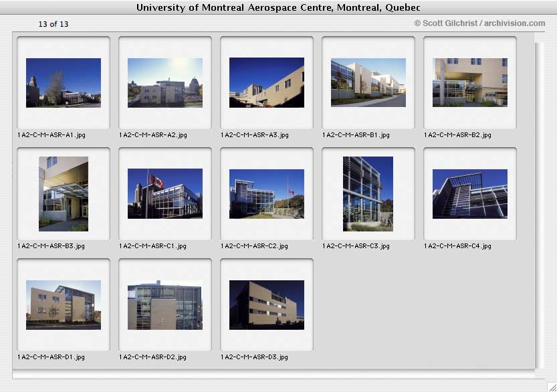Screen dimensions: 557x392
Task: Select the 1A2-C-M-ASR-D3.jpg thumbnail
Action: 266,305
